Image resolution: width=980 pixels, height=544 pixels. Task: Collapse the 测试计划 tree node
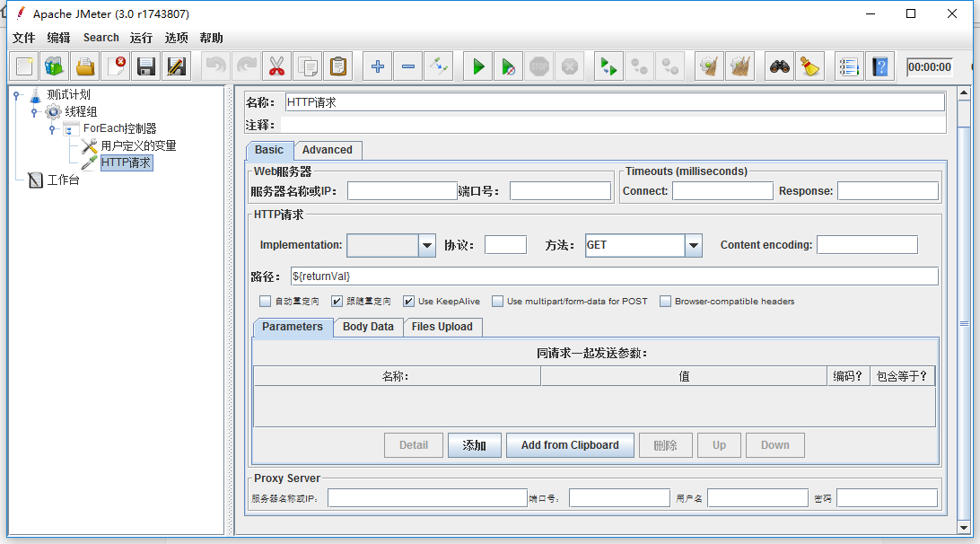[x=17, y=95]
